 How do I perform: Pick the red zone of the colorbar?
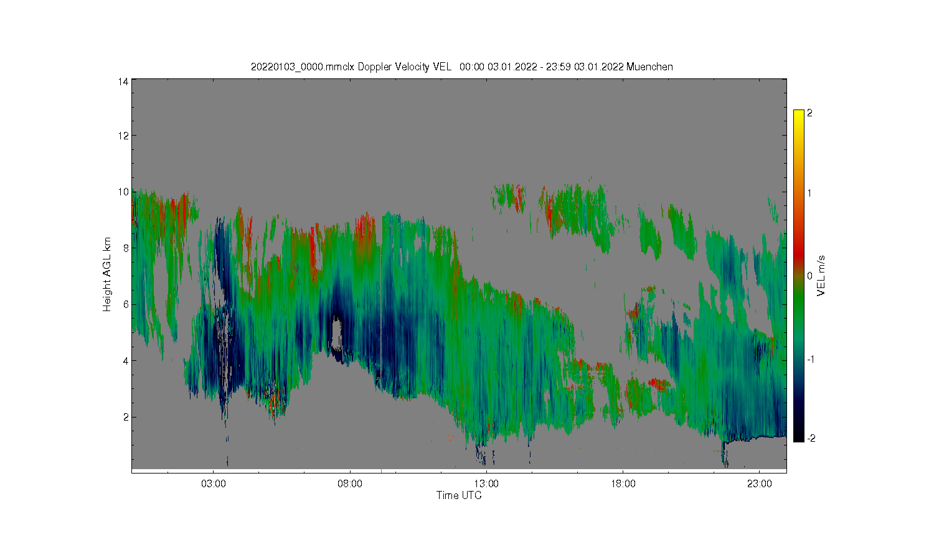[x=799, y=251]
